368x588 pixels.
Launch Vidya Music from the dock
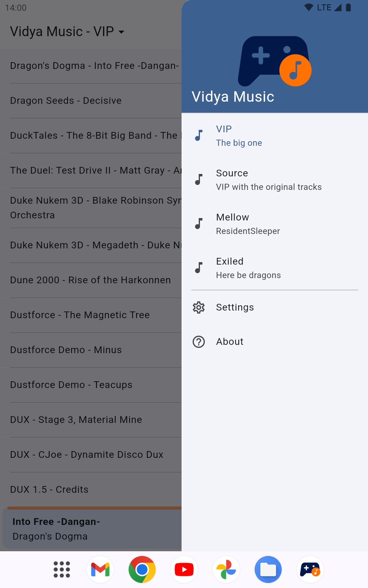point(310,570)
